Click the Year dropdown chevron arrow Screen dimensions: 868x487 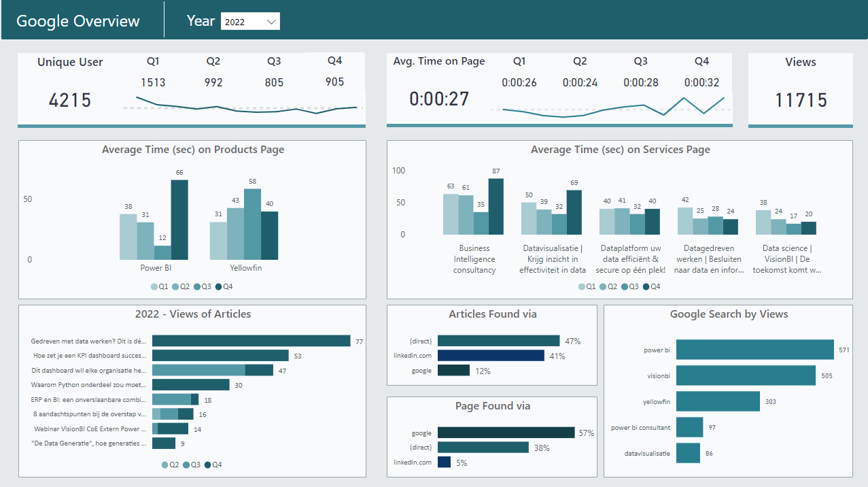[271, 22]
